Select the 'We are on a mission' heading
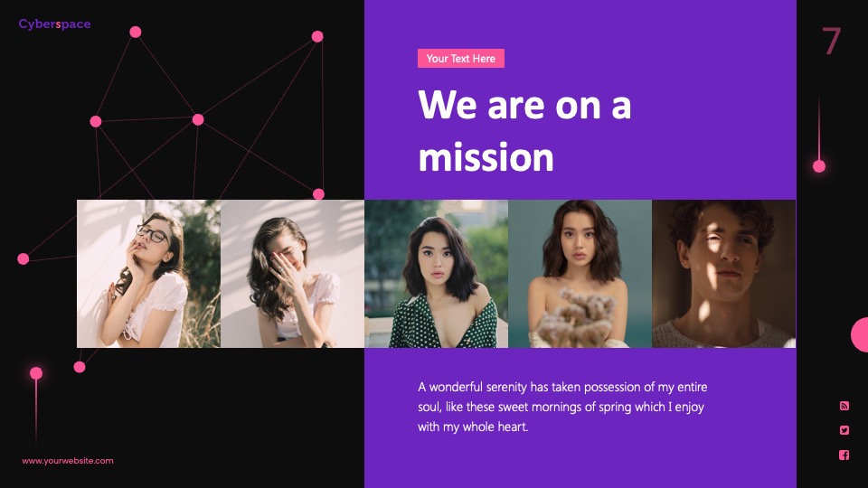Image resolution: width=868 pixels, height=488 pixels. [x=524, y=131]
